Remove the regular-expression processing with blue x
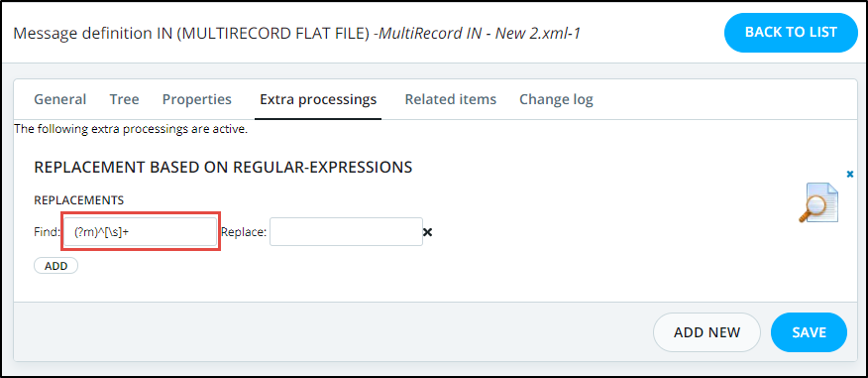Screen dimensions: 868x378 pos(850,174)
